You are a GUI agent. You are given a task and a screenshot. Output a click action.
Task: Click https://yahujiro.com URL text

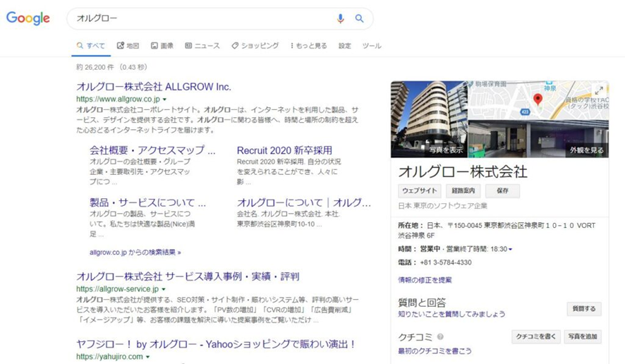coord(109,357)
